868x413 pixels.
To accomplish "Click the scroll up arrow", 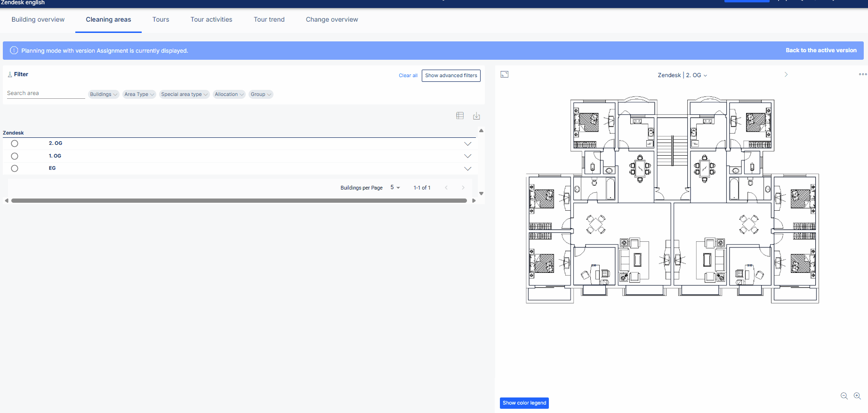I will click(481, 130).
